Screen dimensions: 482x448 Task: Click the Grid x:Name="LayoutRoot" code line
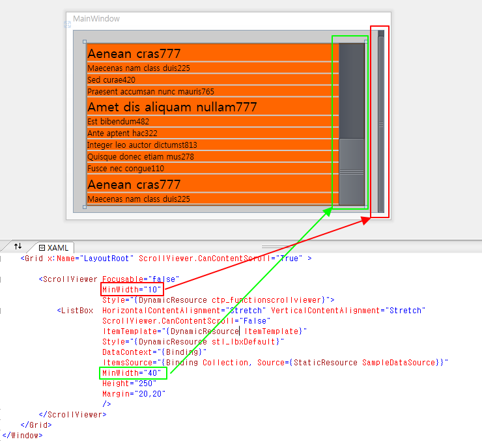pyautogui.click(x=166, y=259)
